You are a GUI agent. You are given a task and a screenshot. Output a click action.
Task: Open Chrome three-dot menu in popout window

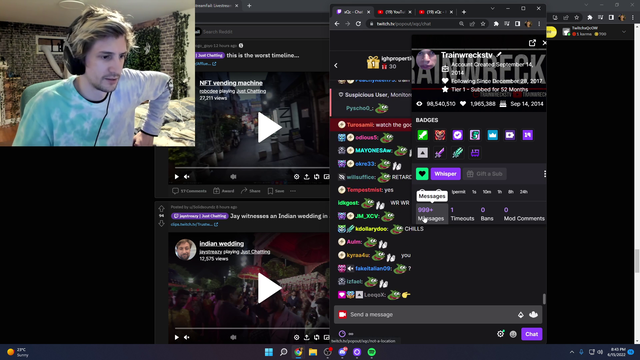tap(539, 24)
